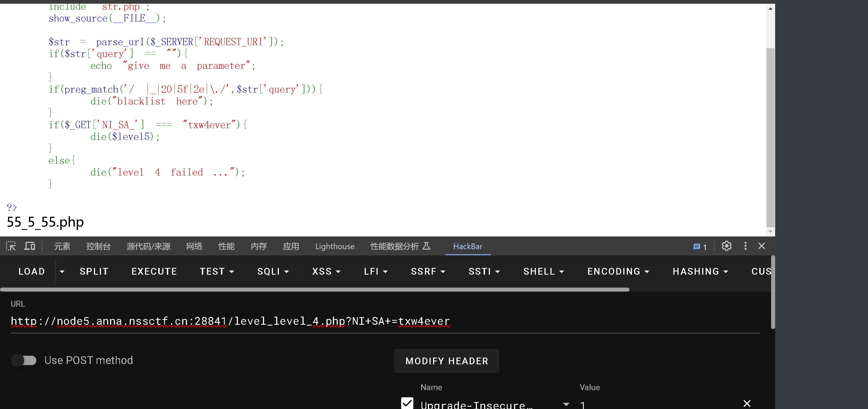Viewport: 868px width, 409px height.
Task: Activate the inspect element picker icon
Action: [11, 246]
